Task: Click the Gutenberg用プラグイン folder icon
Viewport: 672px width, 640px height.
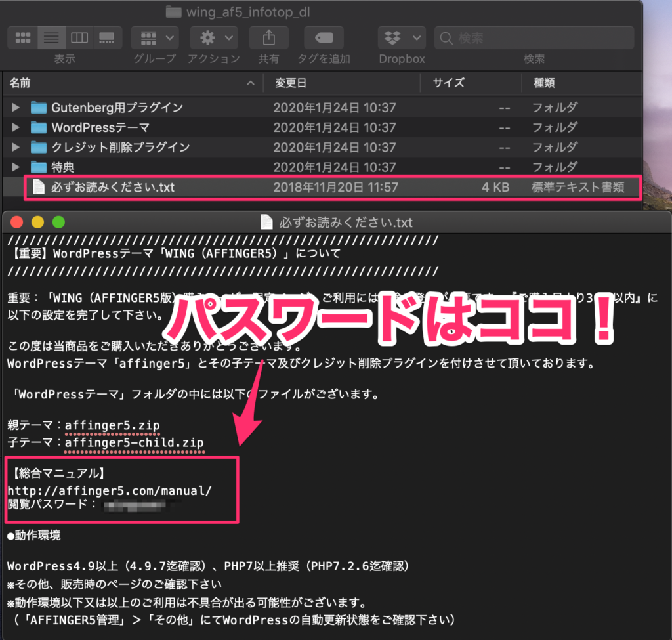Action: [39, 107]
